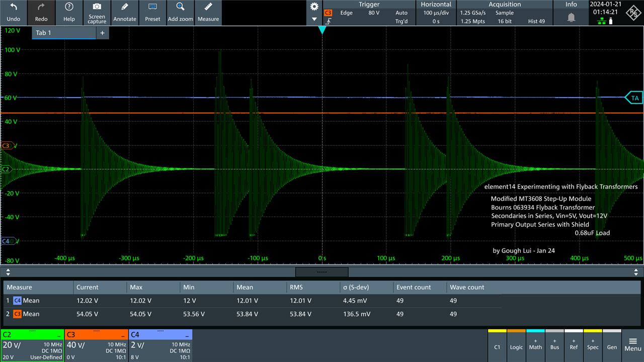
Task: Add a Ref waveform
Action: tap(574, 345)
